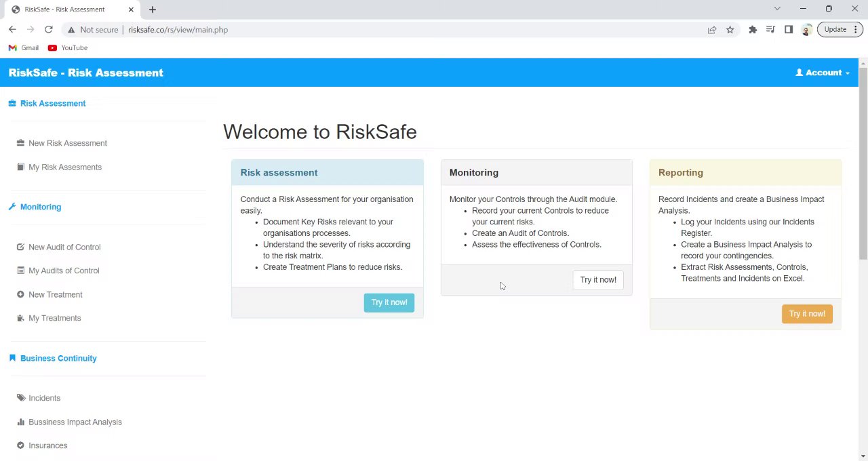Open My Audits of Control in sidebar
The width and height of the screenshot is (868, 461).
click(x=64, y=270)
